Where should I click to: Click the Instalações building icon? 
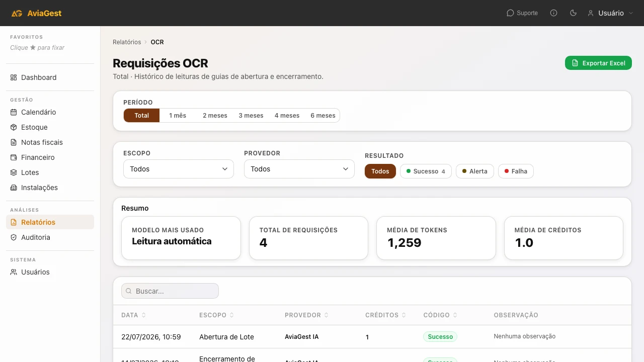coord(14,188)
